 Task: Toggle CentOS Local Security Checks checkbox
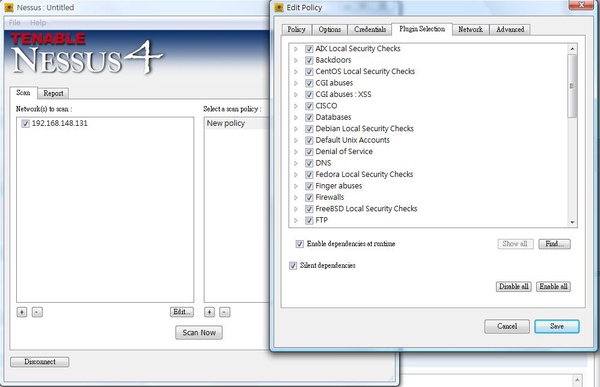pos(309,72)
